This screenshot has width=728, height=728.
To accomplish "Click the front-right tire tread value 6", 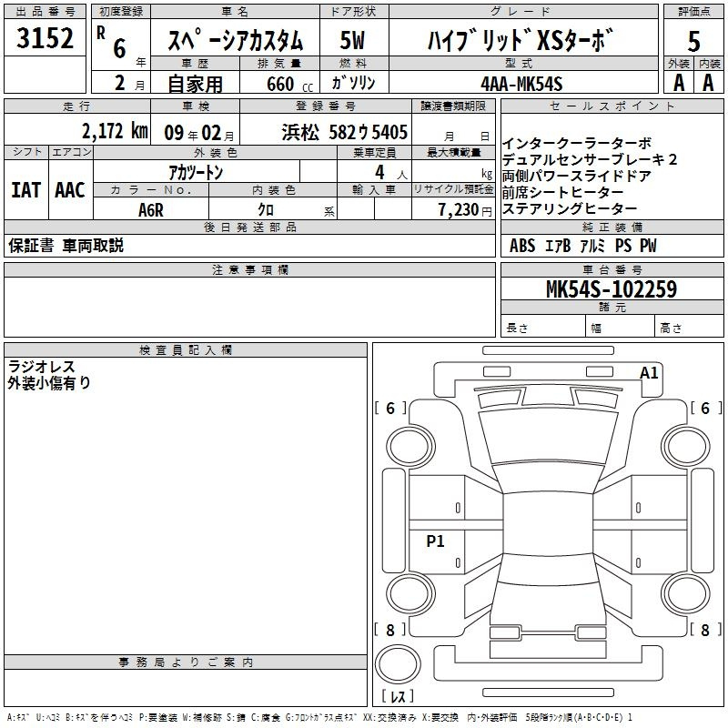I will point(706,408).
